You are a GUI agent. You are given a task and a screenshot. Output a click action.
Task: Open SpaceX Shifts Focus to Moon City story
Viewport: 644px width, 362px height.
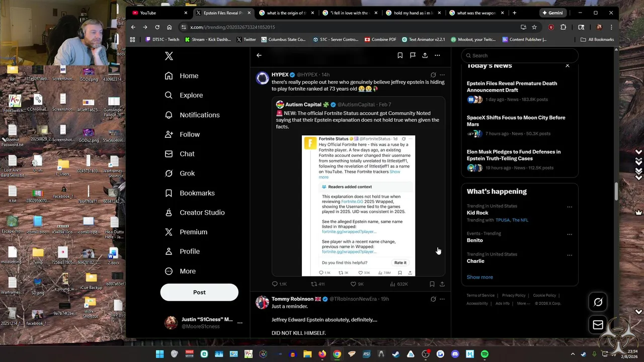[520, 125]
